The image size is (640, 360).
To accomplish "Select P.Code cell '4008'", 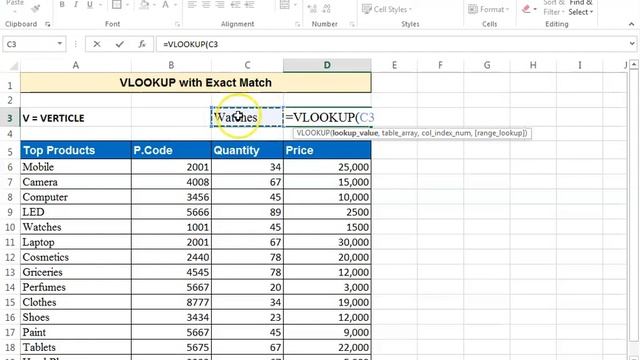I will tap(171, 182).
